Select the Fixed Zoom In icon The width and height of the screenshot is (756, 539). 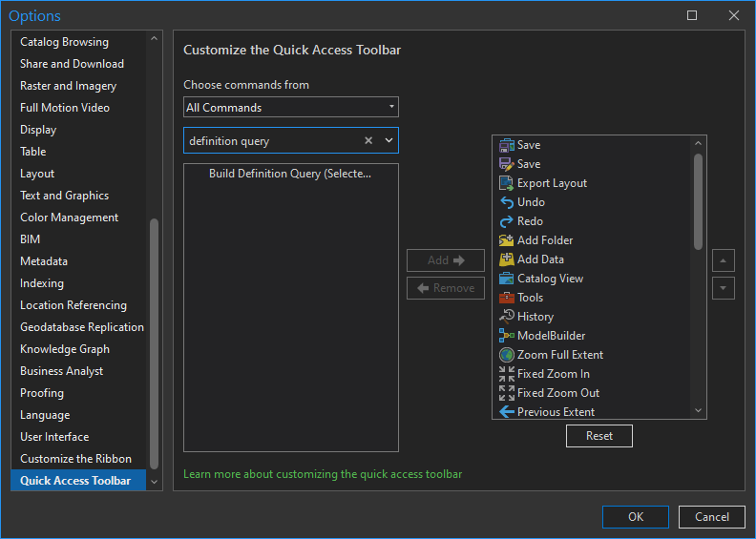(507, 374)
